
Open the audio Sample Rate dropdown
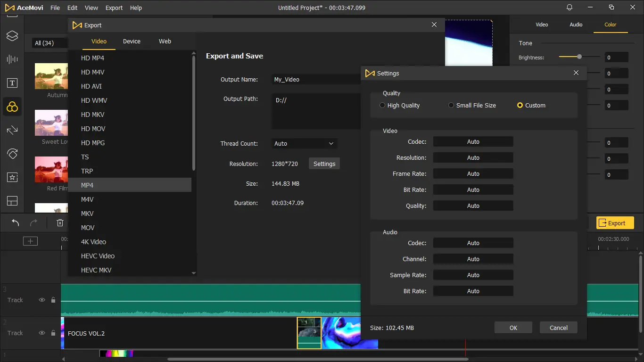(x=473, y=275)
